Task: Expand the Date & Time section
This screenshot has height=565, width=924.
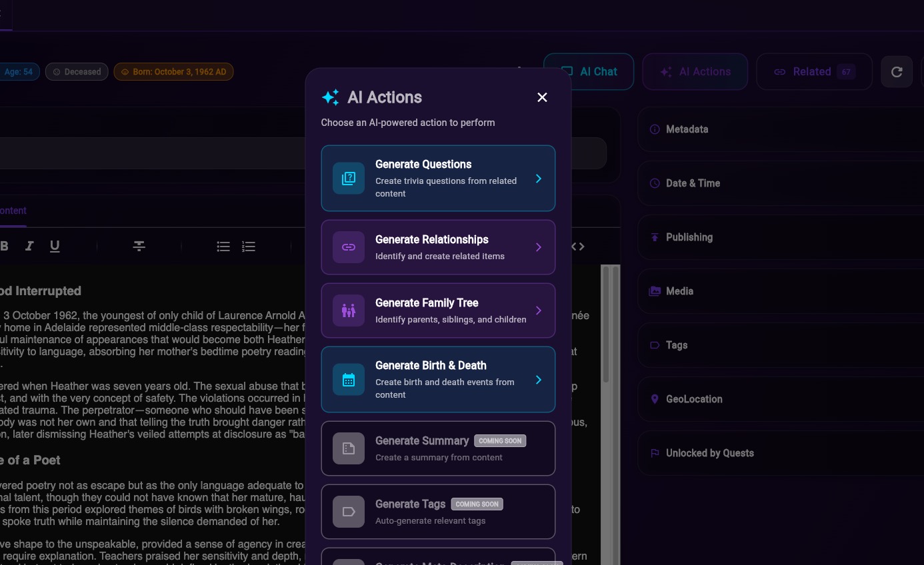Action: 693,183
